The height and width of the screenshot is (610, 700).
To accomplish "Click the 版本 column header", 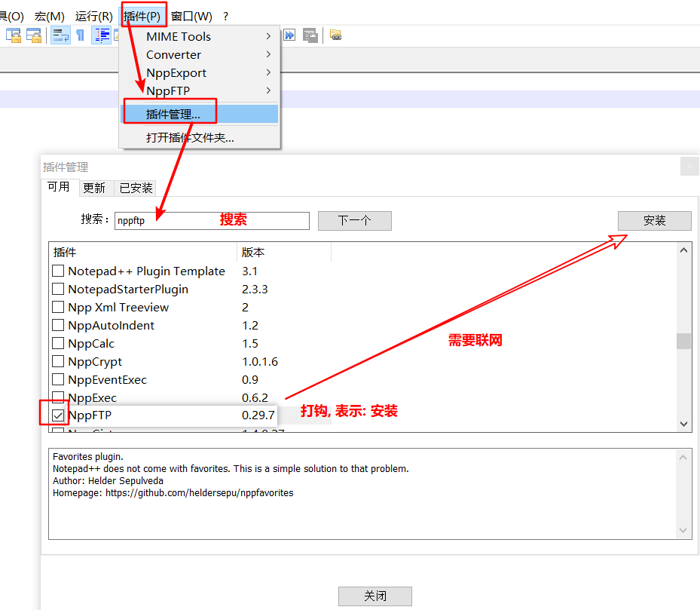I will tap(284, 253).
